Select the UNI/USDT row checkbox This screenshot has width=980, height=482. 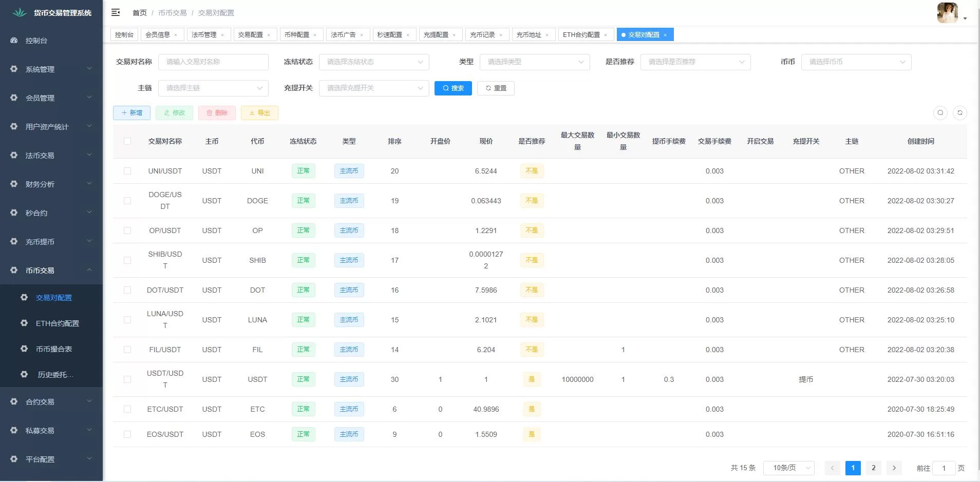[127, 171]
